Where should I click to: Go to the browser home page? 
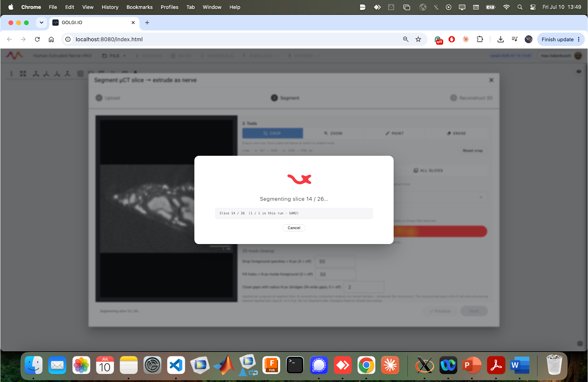coord(51,39)
